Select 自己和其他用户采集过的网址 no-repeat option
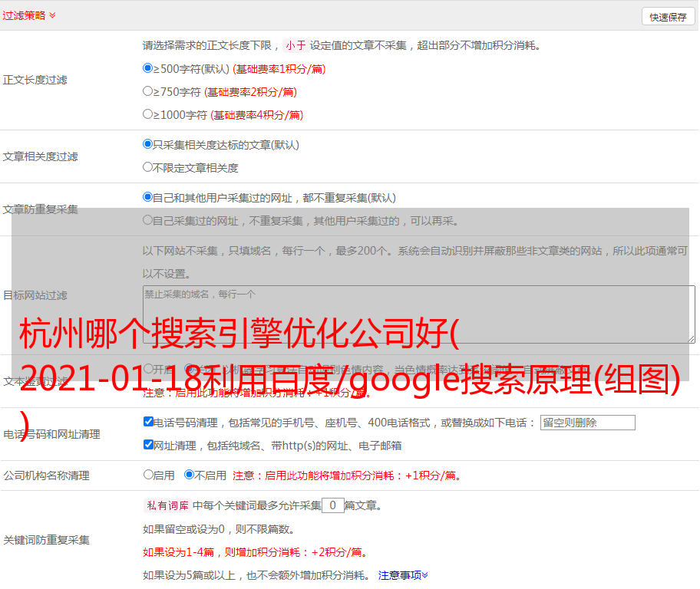Screen dimensions: 700x589 [x=148, y=197]
